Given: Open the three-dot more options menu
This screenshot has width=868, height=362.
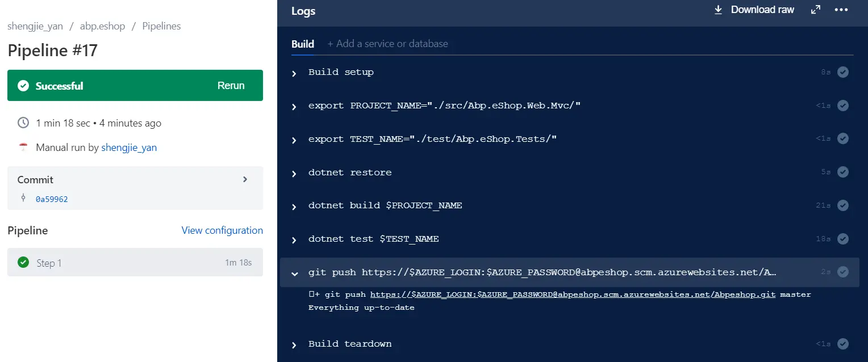Looking at the screenshot, I should point(841,10).
